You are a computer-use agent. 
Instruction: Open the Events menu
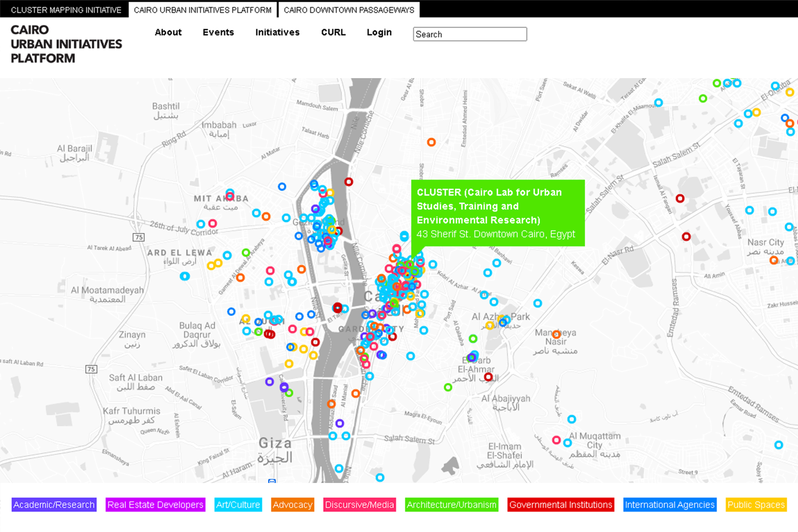[x=218, y=32]
